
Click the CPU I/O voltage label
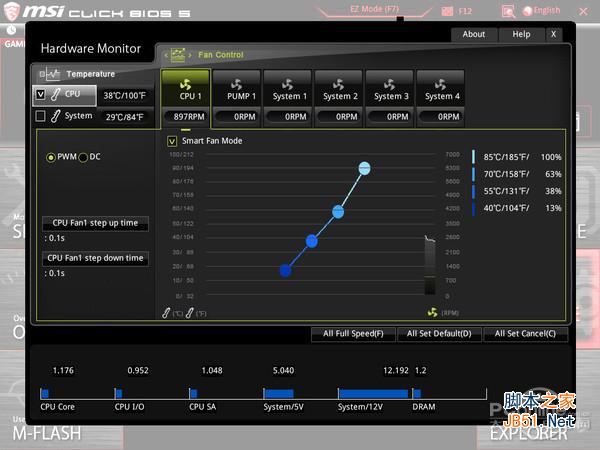[129, 407]
